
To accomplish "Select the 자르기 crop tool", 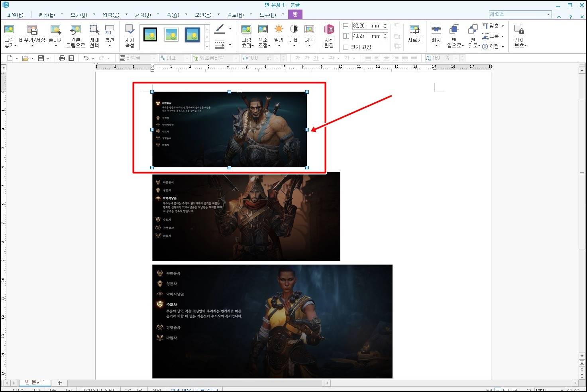I will [x=414, y=34].
